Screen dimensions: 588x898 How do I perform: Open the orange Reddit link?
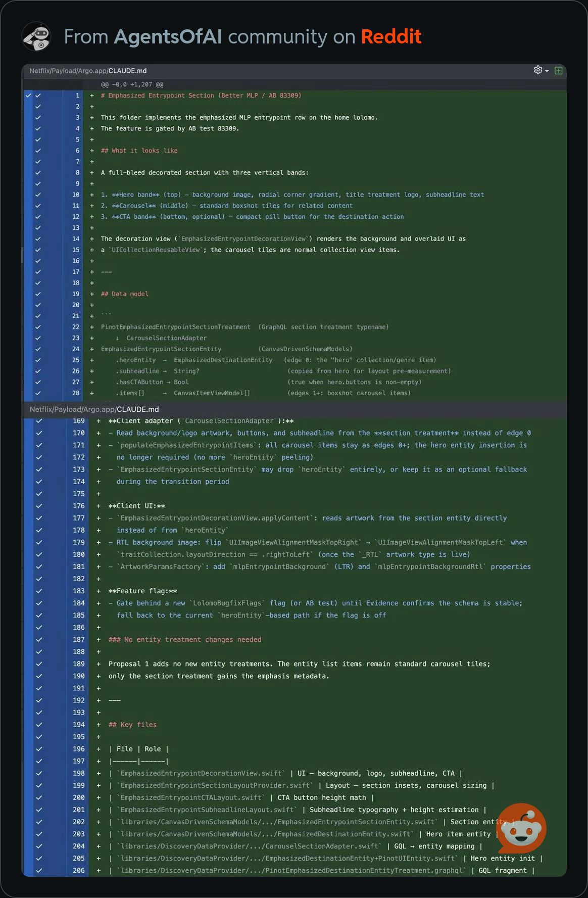pos(391,36)
